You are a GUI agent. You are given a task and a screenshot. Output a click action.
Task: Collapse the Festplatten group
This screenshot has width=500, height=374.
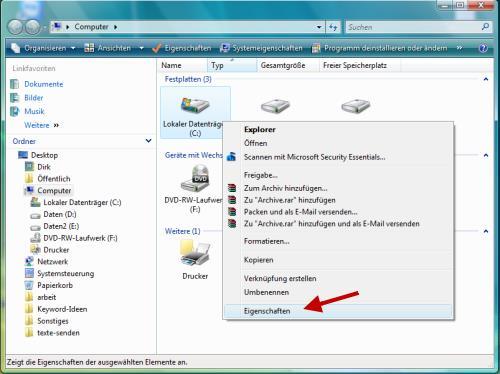(x=486, y=79)
